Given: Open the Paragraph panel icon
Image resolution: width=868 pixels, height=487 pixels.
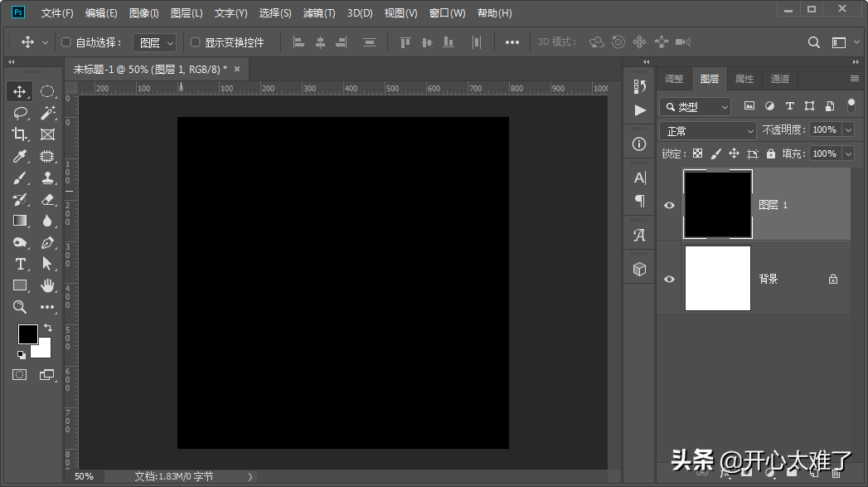Looking at the screenshot, I should (x=639, y=201).
